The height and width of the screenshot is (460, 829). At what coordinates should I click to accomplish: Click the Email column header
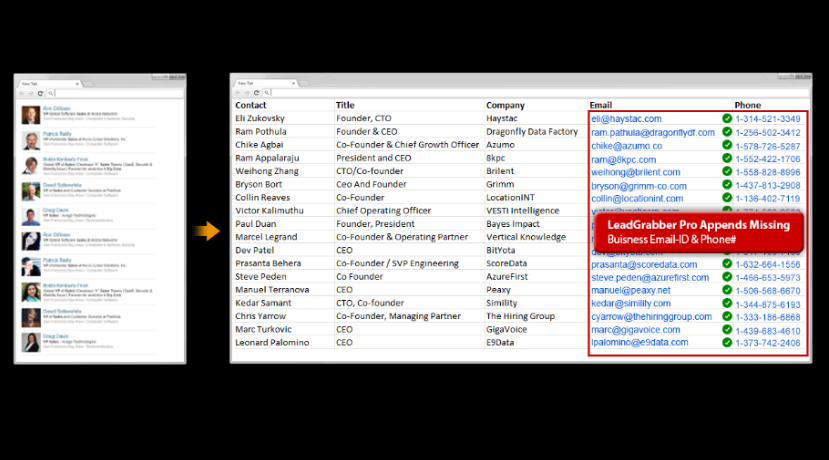click(x=601, y=105)
